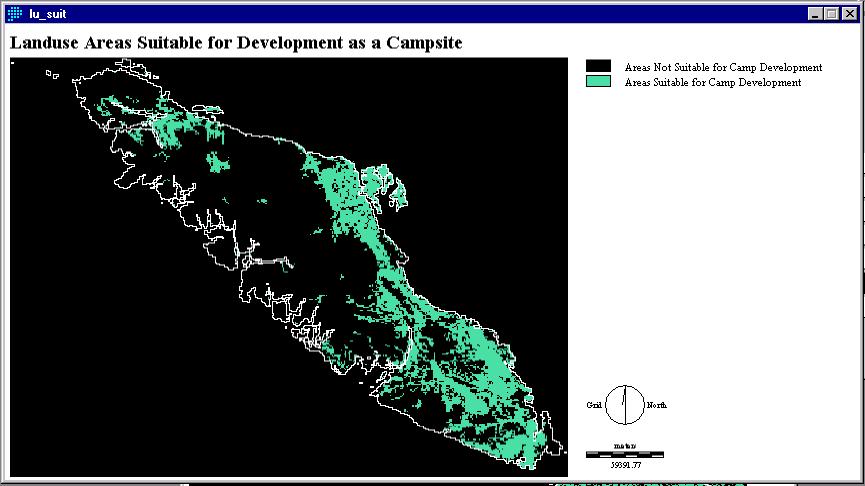Maximize the lu_suit map window

832,14
